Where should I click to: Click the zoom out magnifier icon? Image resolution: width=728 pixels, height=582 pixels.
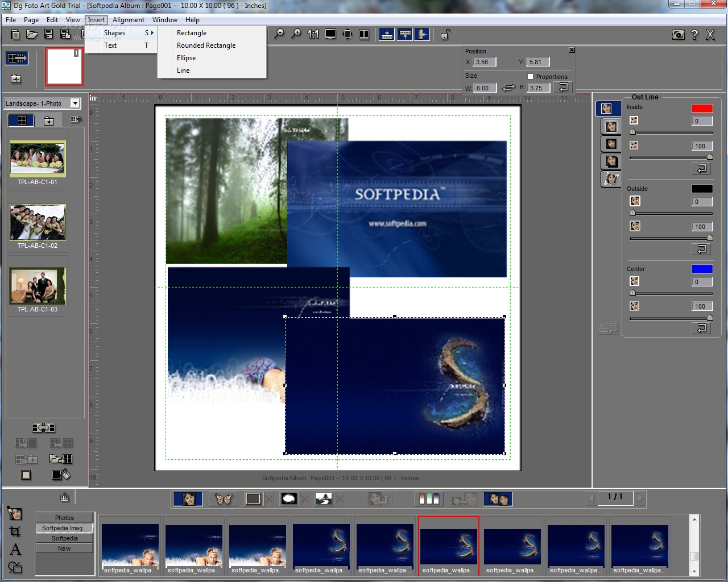coord(279,34)
